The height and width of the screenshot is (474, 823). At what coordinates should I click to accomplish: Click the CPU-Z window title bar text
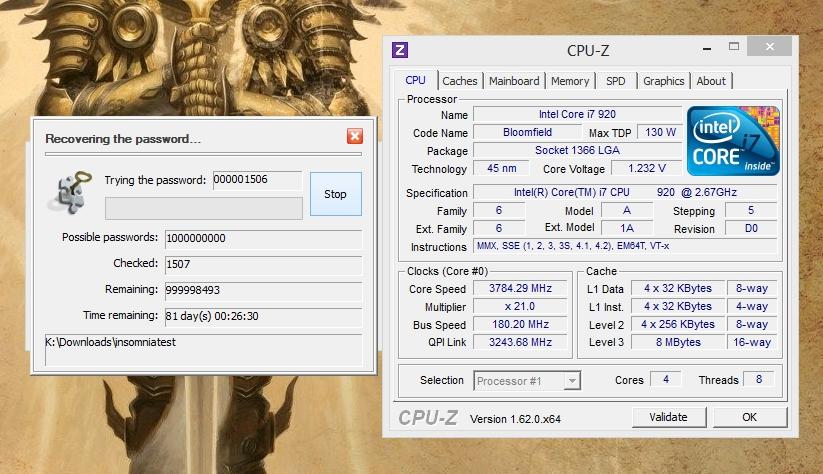(x=588, y=51)
